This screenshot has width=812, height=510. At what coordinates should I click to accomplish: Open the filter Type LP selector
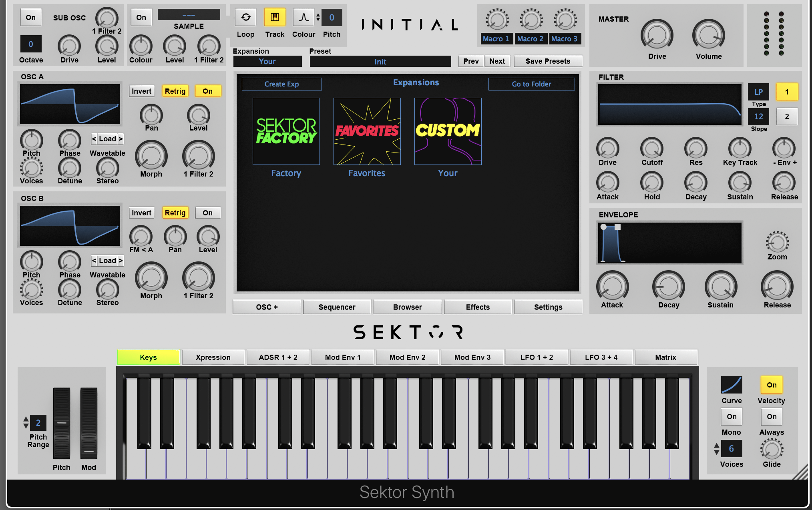[758, 92]
